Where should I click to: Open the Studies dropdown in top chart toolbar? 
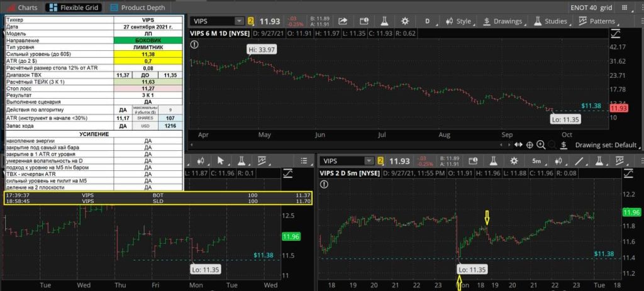551,21
